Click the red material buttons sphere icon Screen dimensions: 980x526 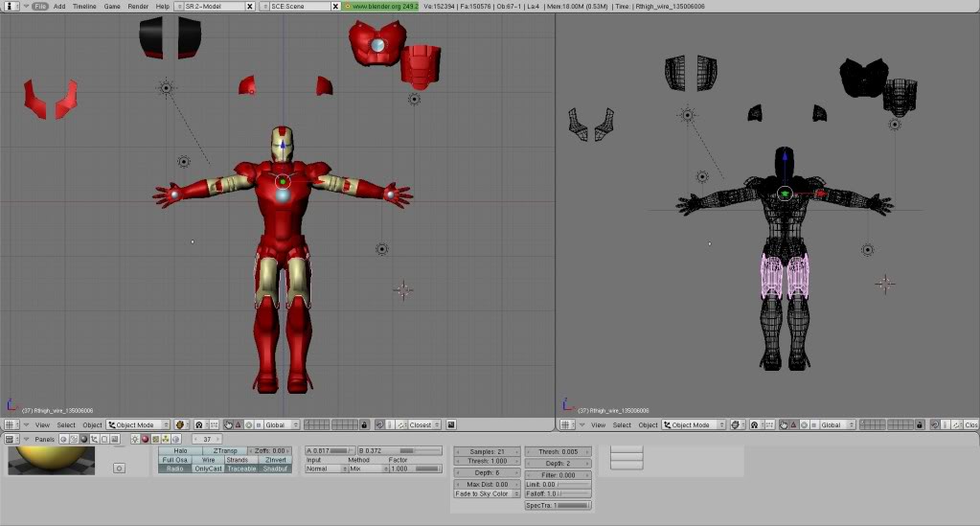145,439
